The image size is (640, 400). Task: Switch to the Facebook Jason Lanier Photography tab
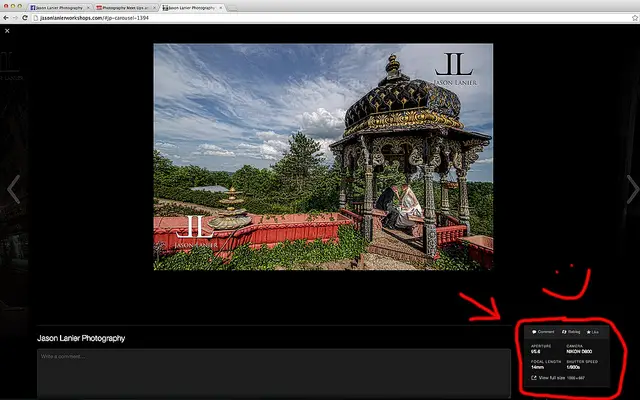tap(59, 8)
